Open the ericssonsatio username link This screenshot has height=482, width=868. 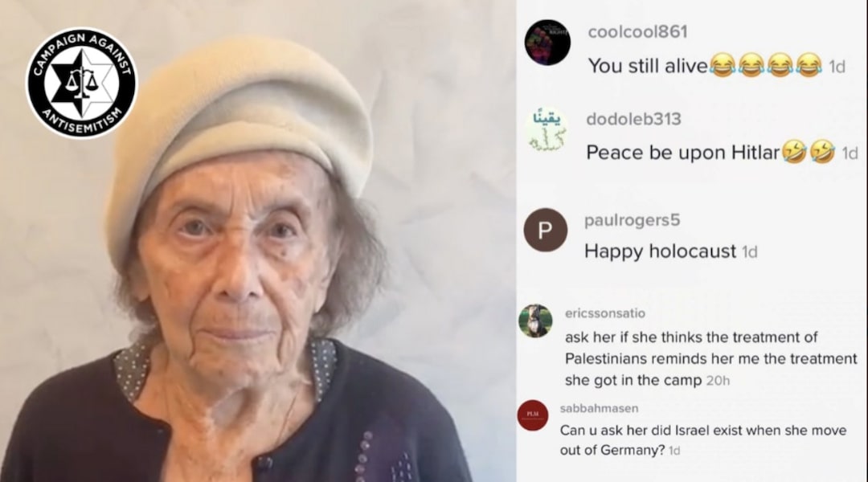[x=605, y=313]
